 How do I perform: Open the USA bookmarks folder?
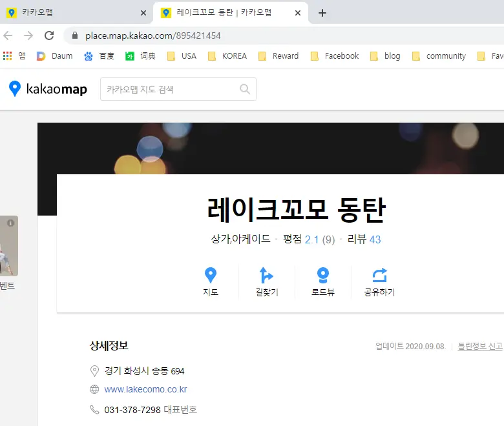click(x=182, y=56)
